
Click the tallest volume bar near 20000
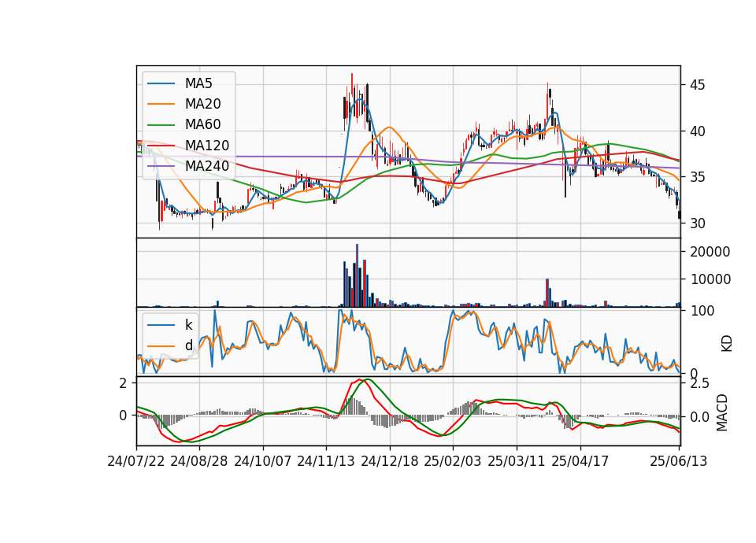(358, 275)
